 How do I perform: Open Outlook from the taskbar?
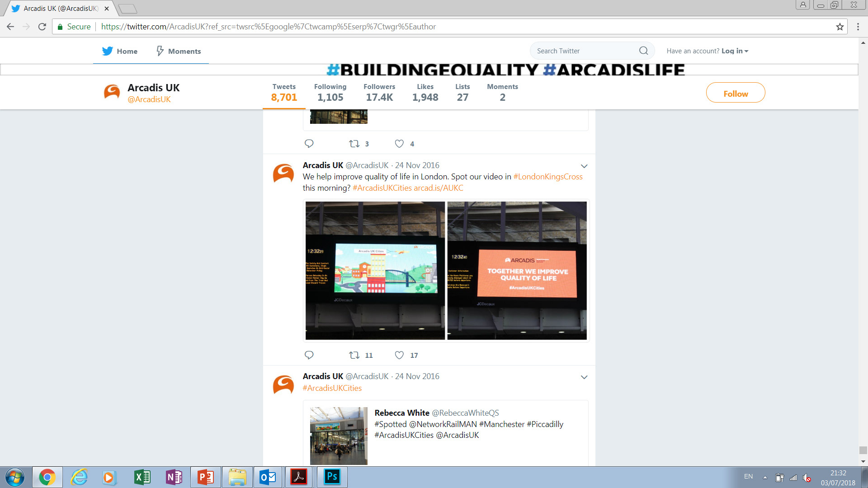(x=268, y=477)
